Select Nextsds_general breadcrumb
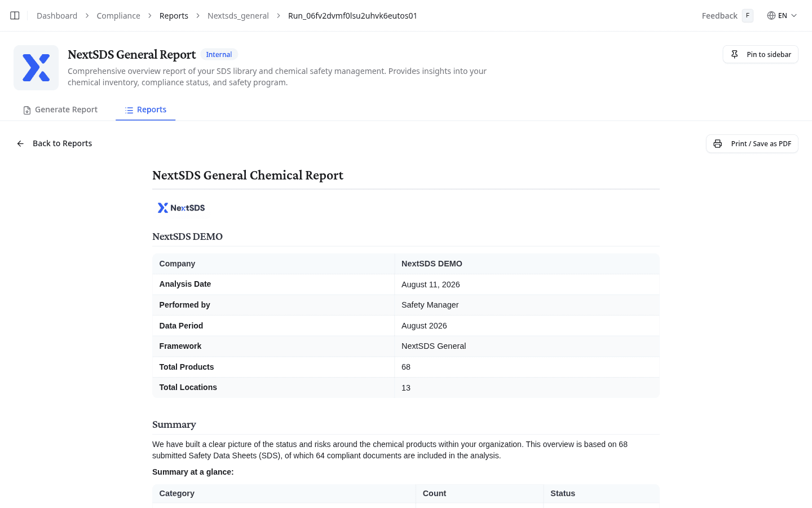This screenshot has height=508, width=812. [x=238, y=16]
